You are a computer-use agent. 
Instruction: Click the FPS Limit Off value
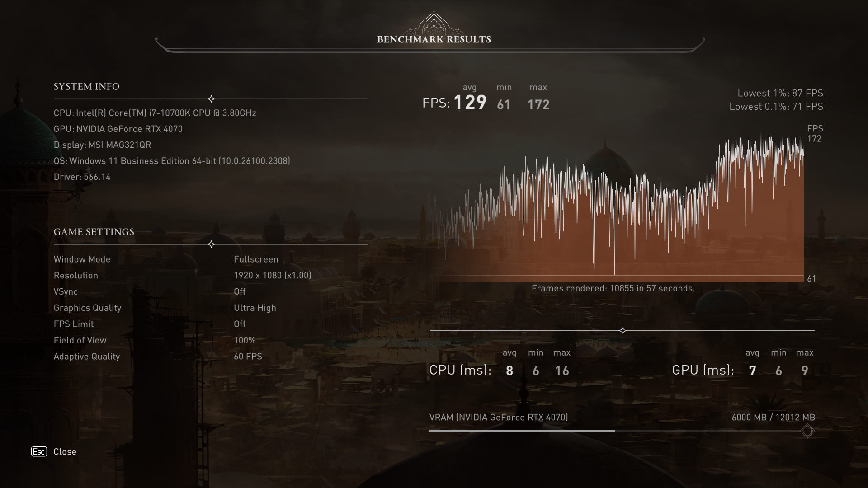tap(240, 324)
